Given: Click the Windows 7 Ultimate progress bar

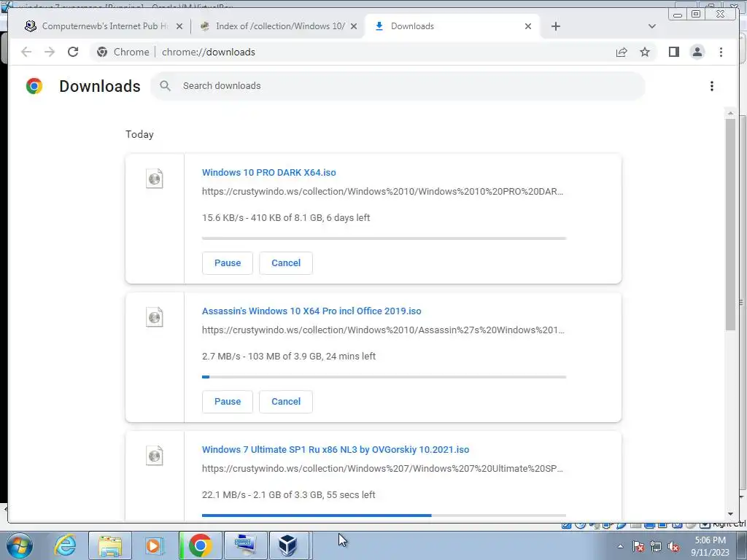Looking at the screenshot, I should (384, 516).
